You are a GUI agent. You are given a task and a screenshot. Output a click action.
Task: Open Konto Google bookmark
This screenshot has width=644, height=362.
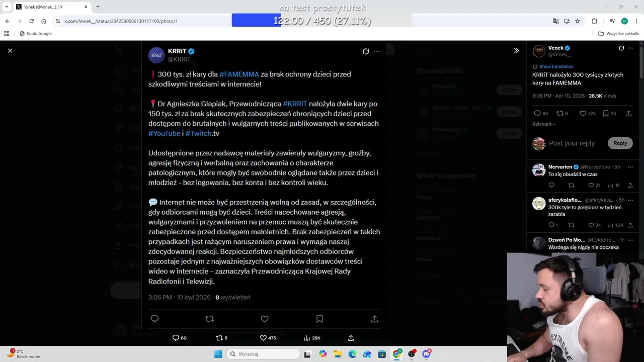35,33
